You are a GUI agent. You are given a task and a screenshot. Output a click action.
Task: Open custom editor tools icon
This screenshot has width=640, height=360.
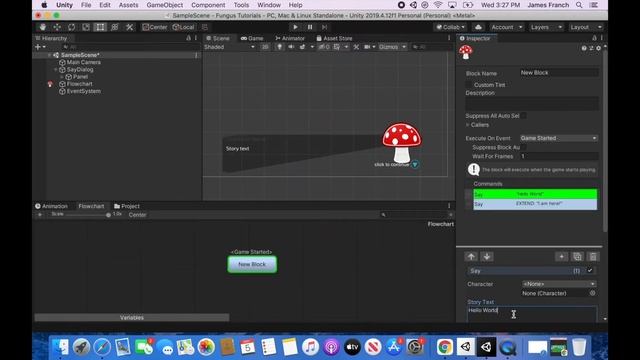coord(129,27)
